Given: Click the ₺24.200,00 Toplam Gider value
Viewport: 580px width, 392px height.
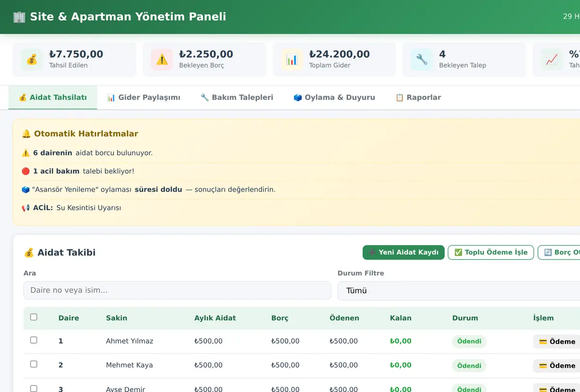Looking at the screenshot, I should (339, 54).
